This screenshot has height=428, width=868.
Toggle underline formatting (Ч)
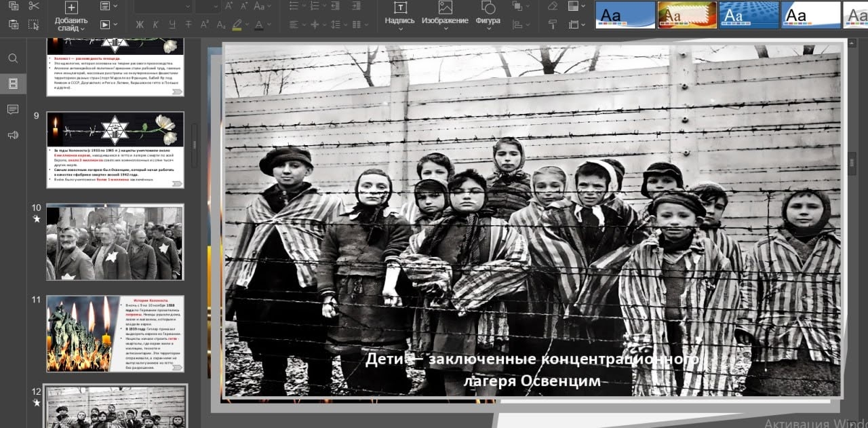[x=172, y=25]
